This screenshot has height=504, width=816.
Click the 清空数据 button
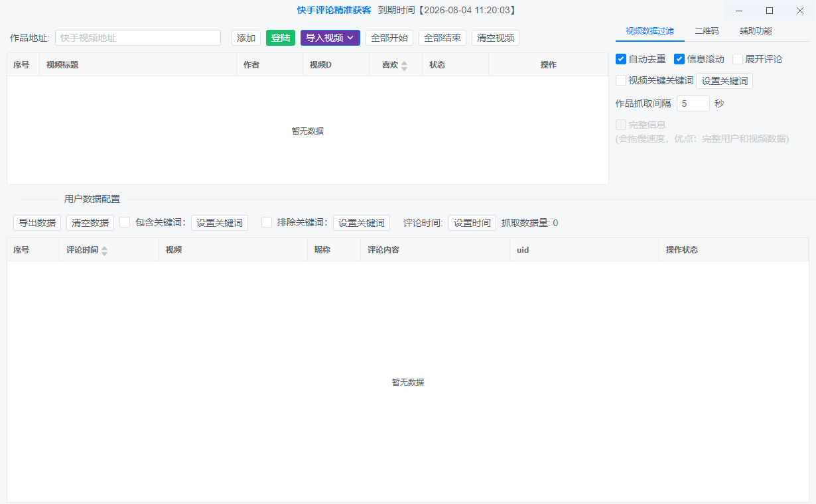click(90, 223)
